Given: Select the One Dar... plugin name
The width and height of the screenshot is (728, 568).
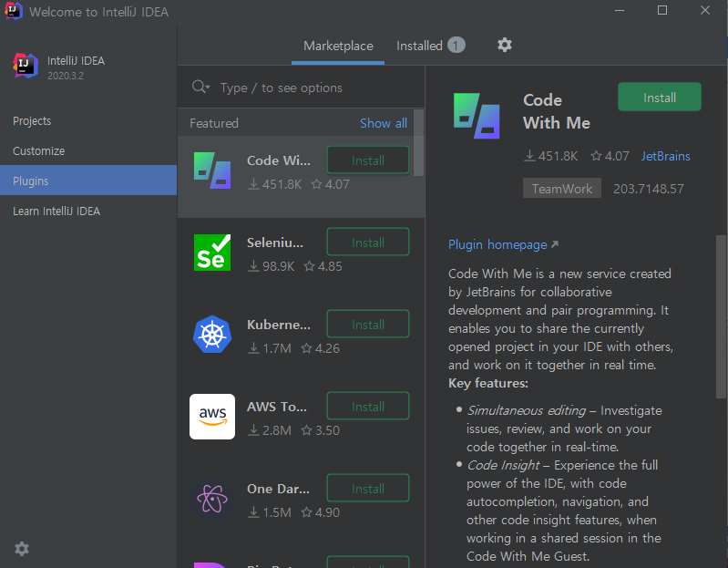Looking at the screenshot, I should click(x=278, y=489).
